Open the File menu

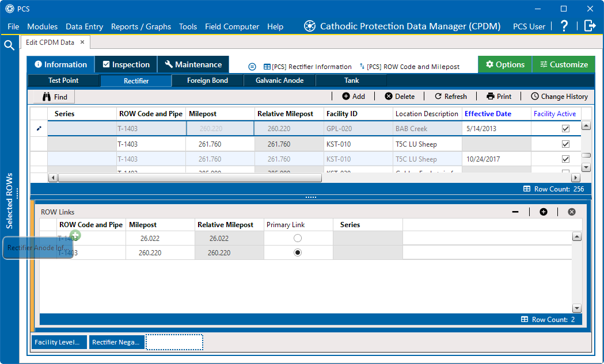tap(13, 26)
